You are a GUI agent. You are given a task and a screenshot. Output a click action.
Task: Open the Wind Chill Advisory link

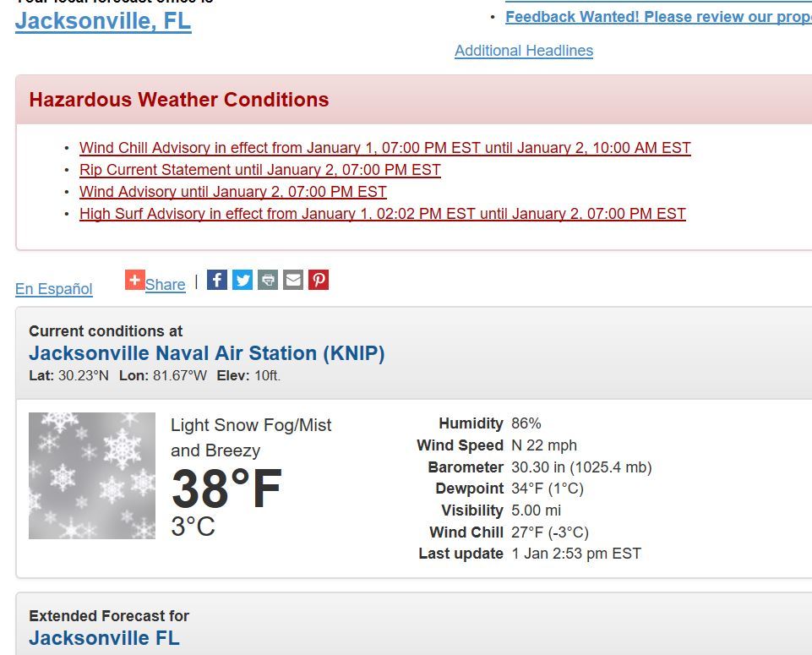coord(384,148)
